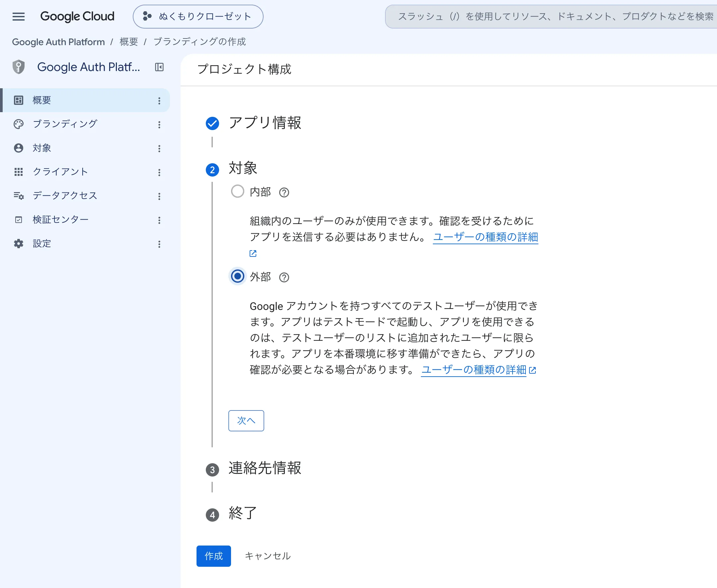Viewport: 717px width, 588px height.
Task: Click the 対象 person icon
Action: [x=19, y=148]
